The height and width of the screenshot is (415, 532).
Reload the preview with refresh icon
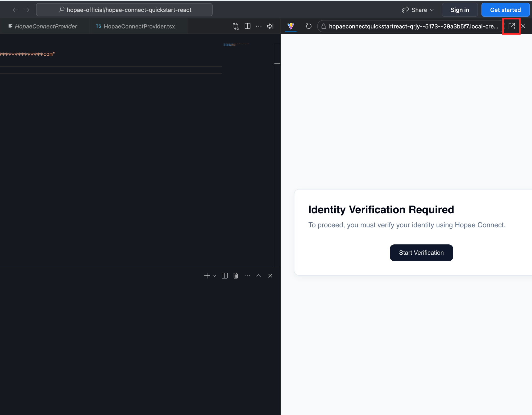coord(309,26)
